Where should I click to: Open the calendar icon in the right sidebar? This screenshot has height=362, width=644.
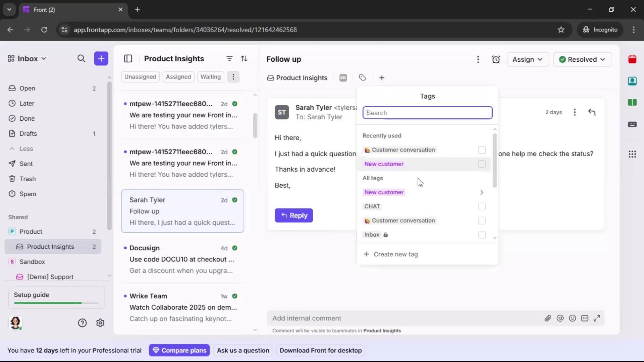pyautogui.click(x=633, y=59)
